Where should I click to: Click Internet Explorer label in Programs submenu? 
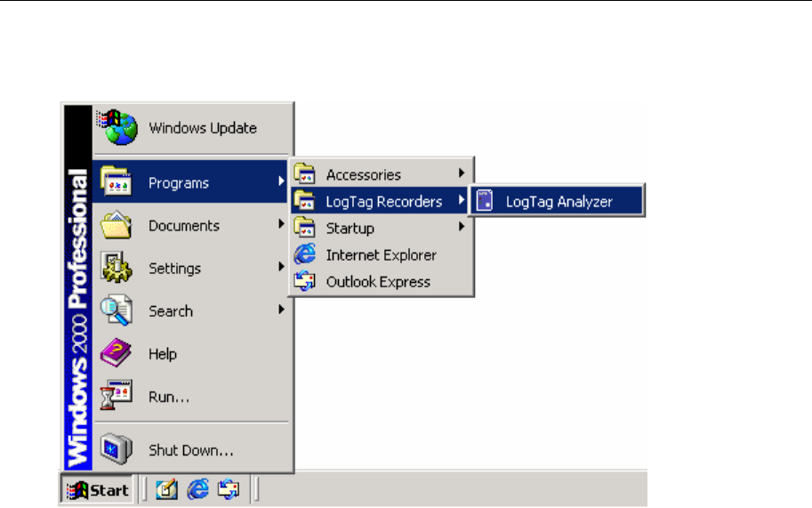(382, 255)
